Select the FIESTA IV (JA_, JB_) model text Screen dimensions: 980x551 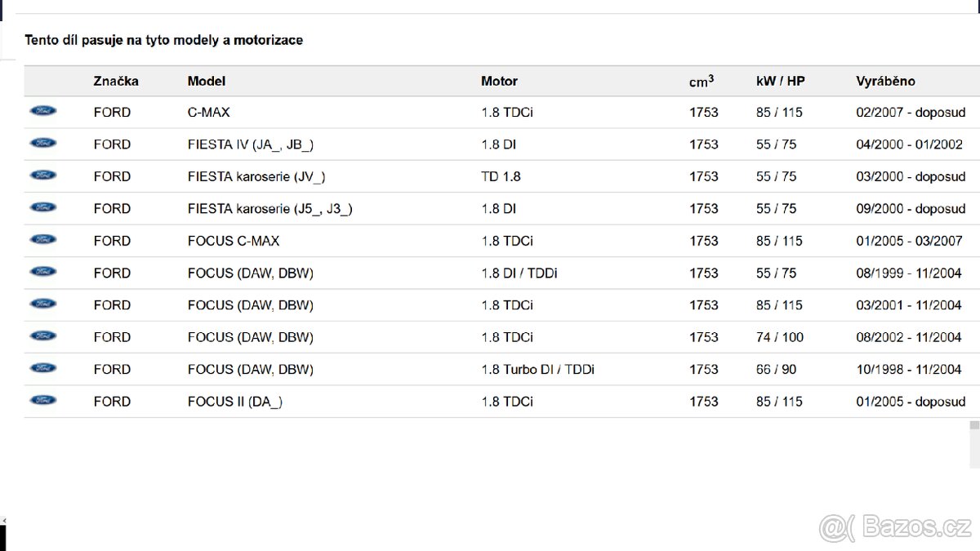(251, 144)
